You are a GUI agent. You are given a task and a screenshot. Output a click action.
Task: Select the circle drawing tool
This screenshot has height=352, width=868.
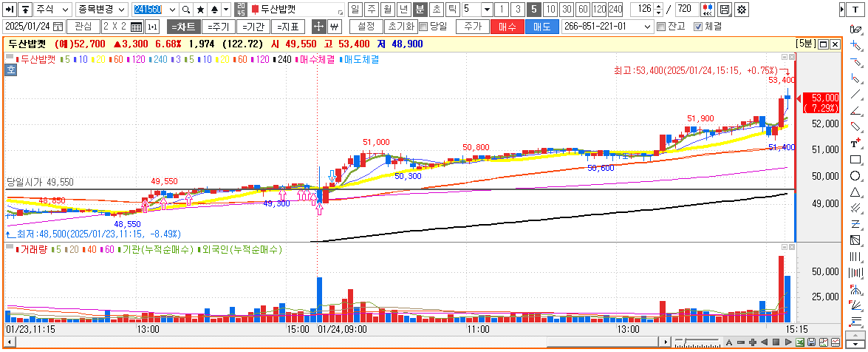(x=856, y=176)
